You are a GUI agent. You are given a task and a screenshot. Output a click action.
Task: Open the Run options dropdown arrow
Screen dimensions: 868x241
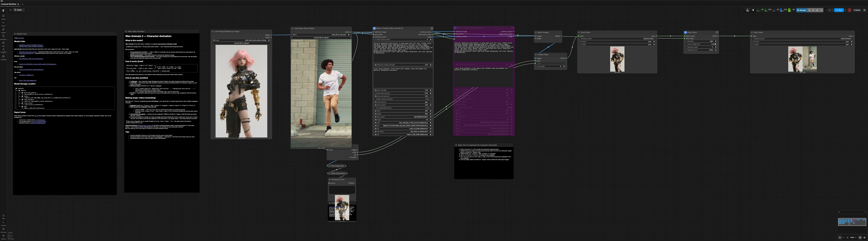click(x=845, y=10)
